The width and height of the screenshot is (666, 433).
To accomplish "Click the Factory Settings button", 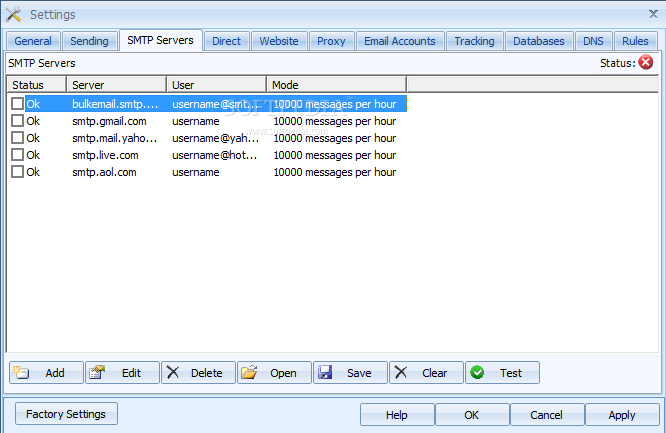I will (66, 414).
